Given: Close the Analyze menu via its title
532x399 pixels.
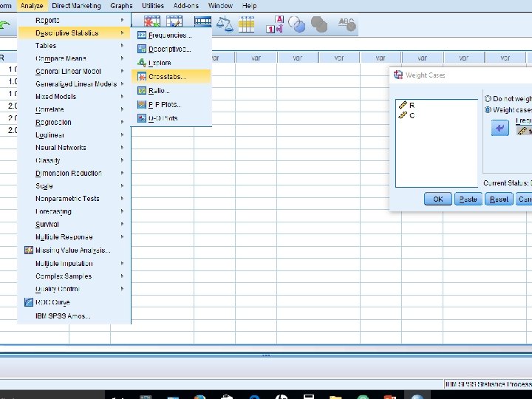Looking at the screenshot, I should click(32, 6).
